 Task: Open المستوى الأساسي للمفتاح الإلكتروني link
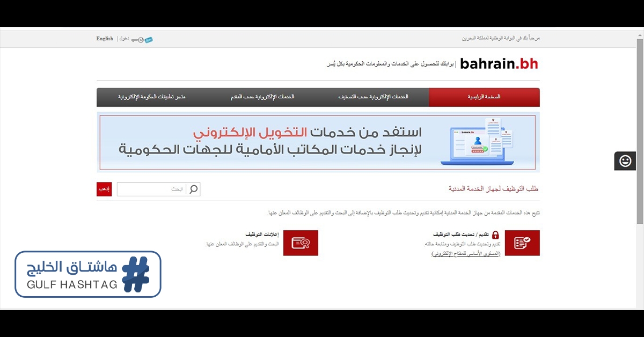pyautogui.click(x=466, y=253)
